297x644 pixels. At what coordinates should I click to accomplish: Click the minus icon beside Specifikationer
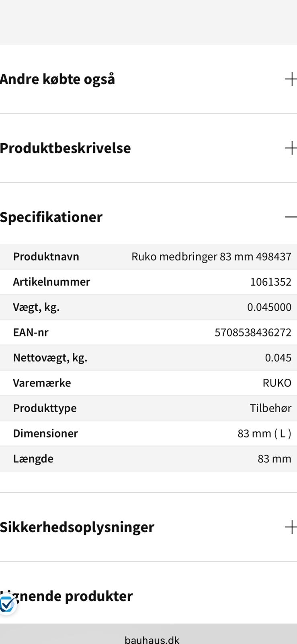coord(290,217)
